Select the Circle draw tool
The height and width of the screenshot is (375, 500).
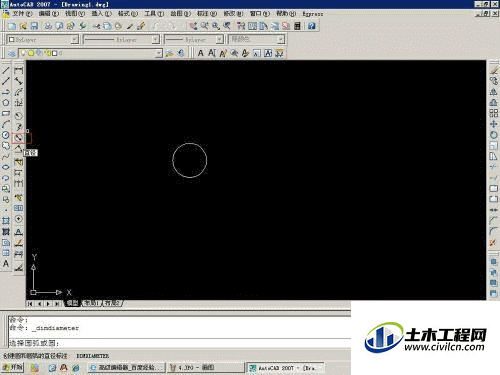pos(6,135)
